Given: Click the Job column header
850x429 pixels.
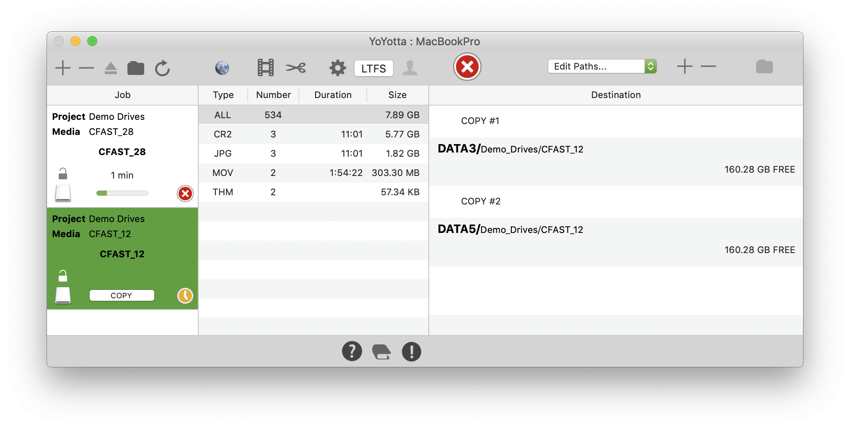Looking at the screenshot, I should click(x=123, y=95).
